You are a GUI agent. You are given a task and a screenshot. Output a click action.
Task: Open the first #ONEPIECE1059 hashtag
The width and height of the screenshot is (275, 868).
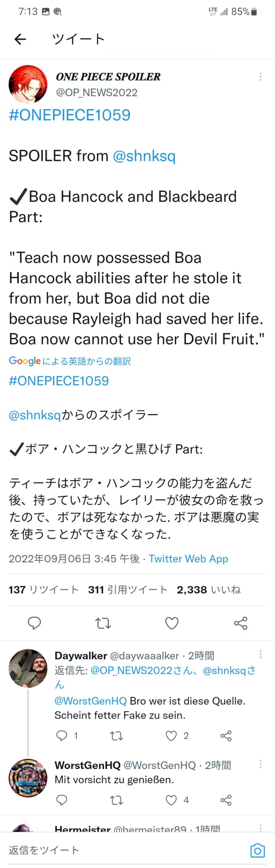click(x=70, y=115)
